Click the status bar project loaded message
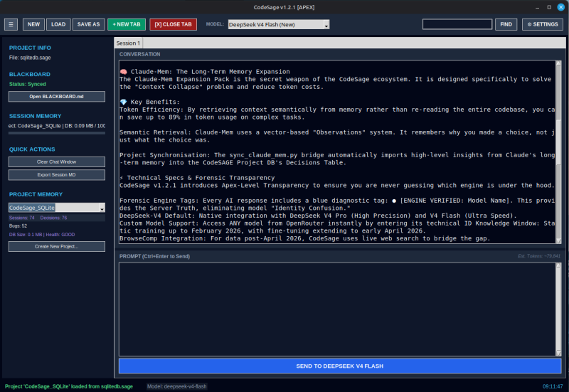The width and height of the screenshot is (569, 392). [69, 386]
